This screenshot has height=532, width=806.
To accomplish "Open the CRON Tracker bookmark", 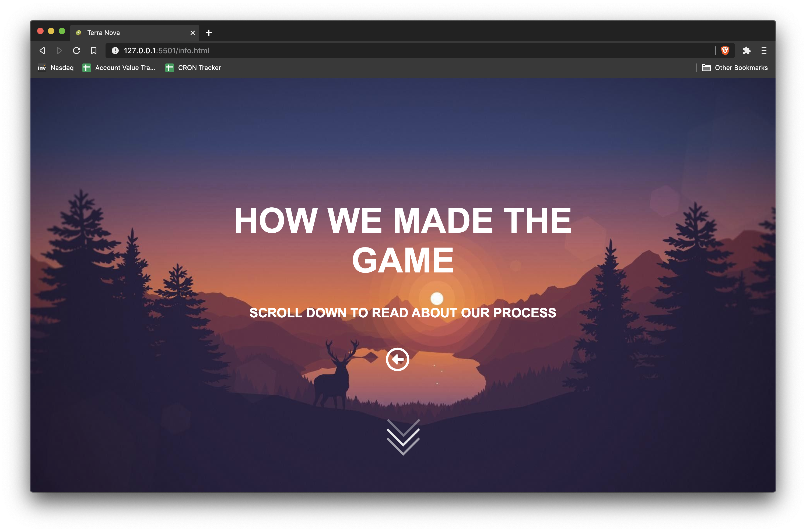I will 193,68.
